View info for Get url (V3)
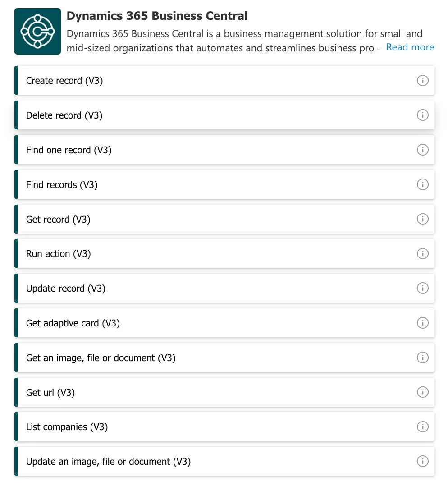The width and height of the screenshot is (448, 486). pyautogui.click(x=423, y=392)
